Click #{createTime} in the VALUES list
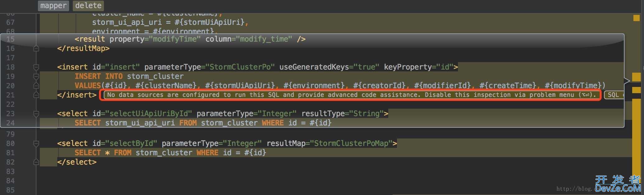The image size is (644, 195). 508,86
